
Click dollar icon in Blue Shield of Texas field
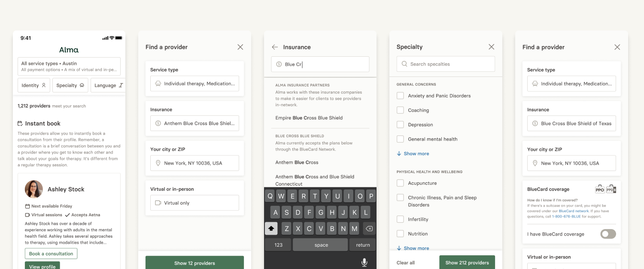(535, 123)
